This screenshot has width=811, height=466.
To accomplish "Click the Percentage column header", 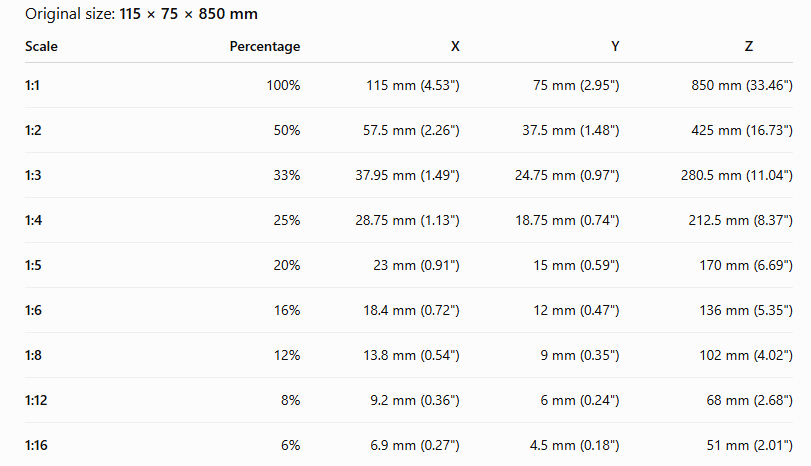I will (x=265, y=47).
